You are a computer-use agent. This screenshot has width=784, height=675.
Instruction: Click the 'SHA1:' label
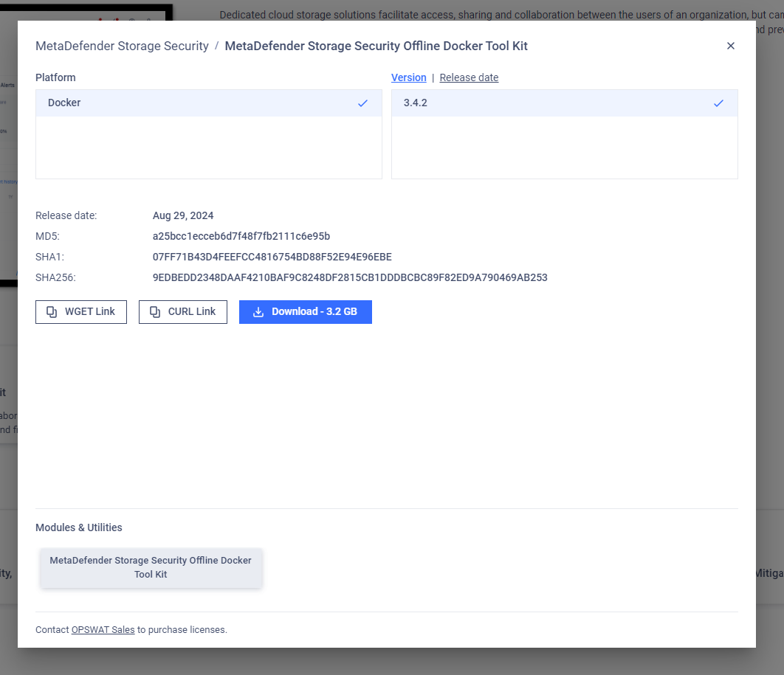50,257
